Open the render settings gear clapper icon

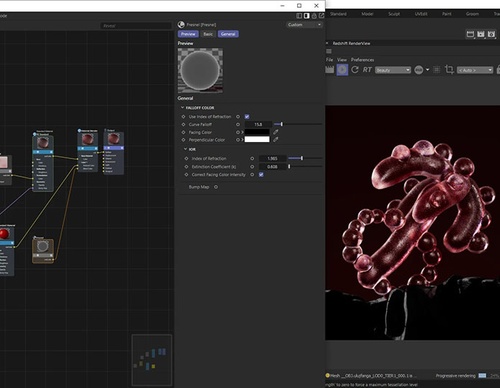pos(491,34)
